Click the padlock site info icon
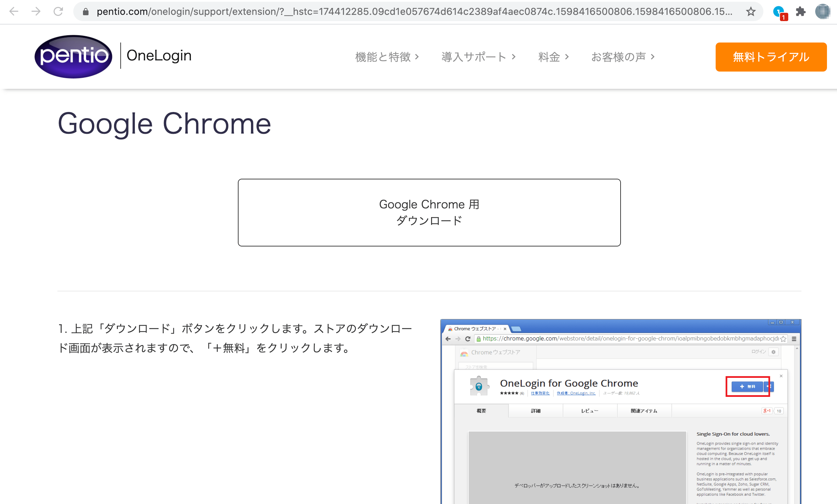 [86, 12]
